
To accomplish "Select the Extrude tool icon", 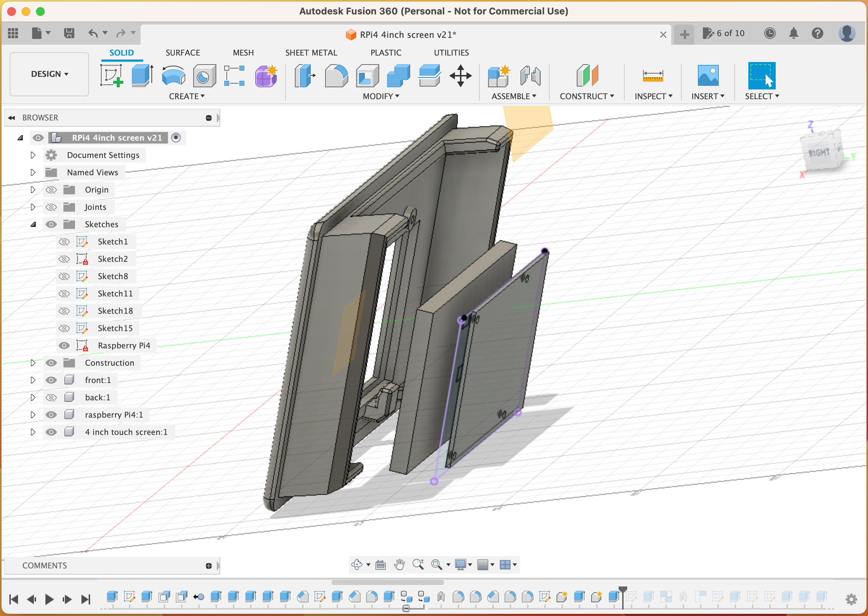I will 142,75.
